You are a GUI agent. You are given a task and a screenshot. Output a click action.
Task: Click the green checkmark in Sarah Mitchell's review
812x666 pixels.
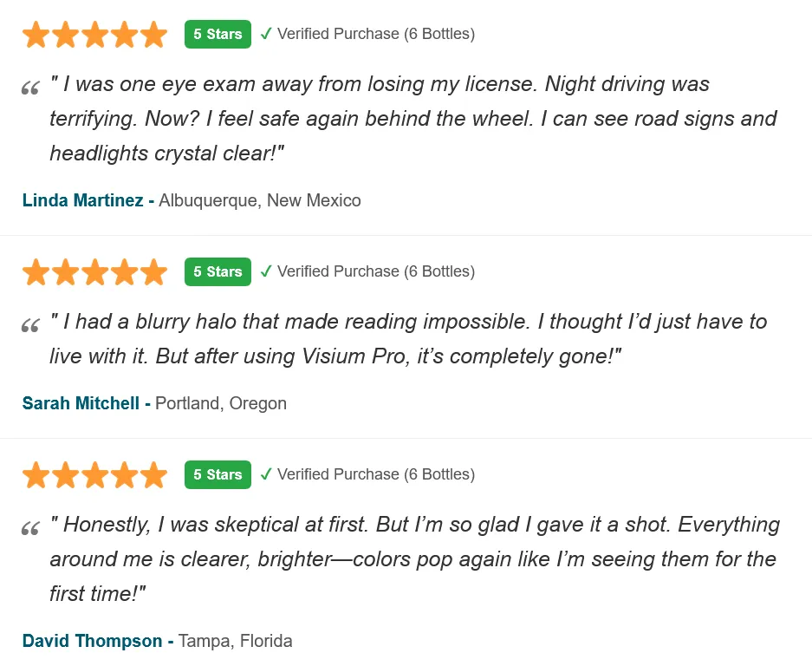tap(266, 271)
